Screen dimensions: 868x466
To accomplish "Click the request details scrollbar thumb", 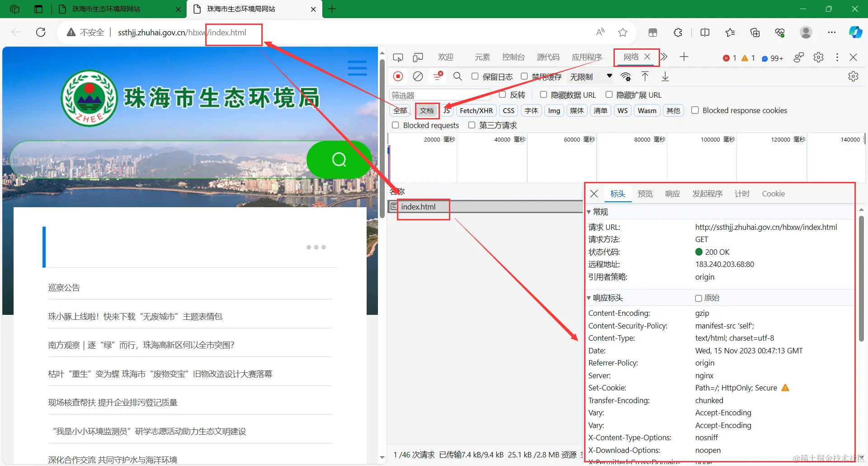I will (861, 278).
